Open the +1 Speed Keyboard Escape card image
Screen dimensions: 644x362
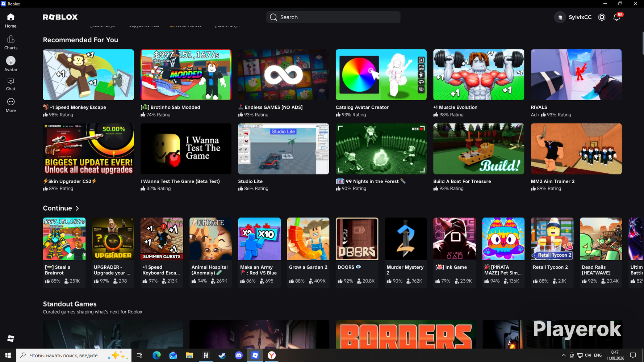point(162,239)
